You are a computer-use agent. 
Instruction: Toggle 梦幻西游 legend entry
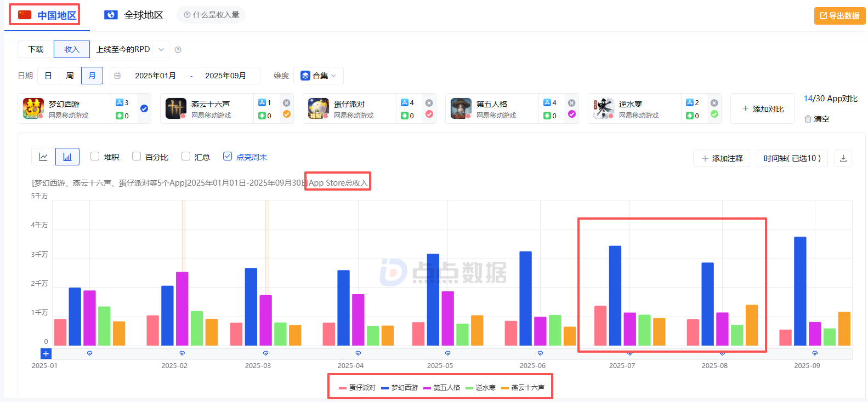tap(399, 387)
